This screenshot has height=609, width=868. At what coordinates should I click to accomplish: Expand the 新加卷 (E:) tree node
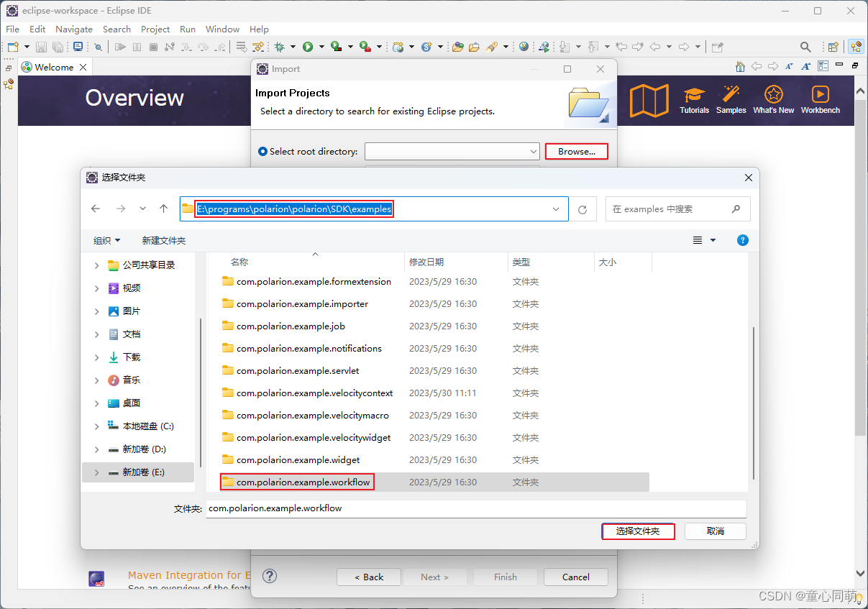pos(97,472)
